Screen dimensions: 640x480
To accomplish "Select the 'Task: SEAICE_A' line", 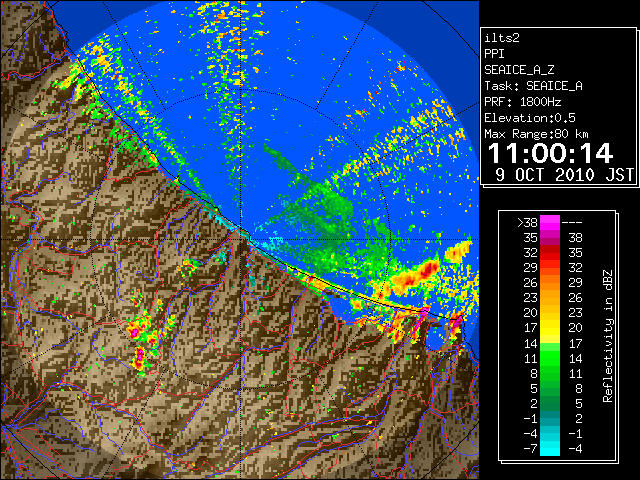I will coord(533,86).
